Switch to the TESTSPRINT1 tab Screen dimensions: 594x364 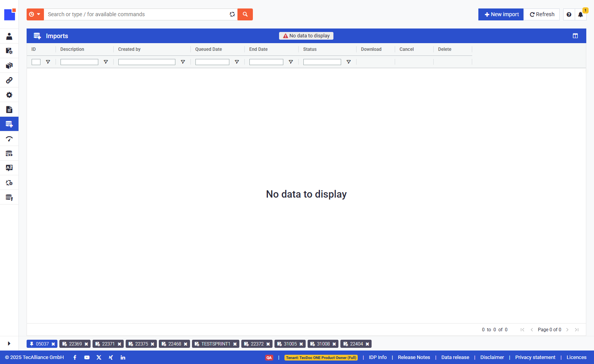pos(215,344)
